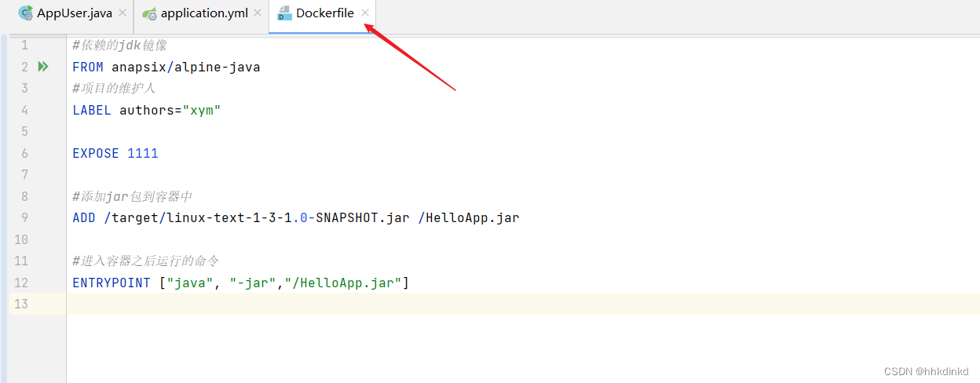Switch to the AppUser.java tab
The height and width of the screenshot is (383, 980).
(75, 13)
